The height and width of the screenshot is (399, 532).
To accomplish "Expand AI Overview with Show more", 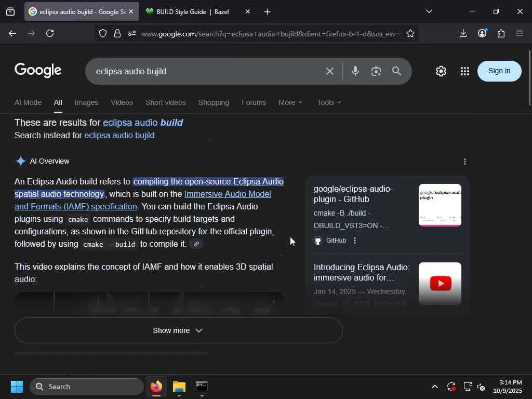I will pos(179,330).
